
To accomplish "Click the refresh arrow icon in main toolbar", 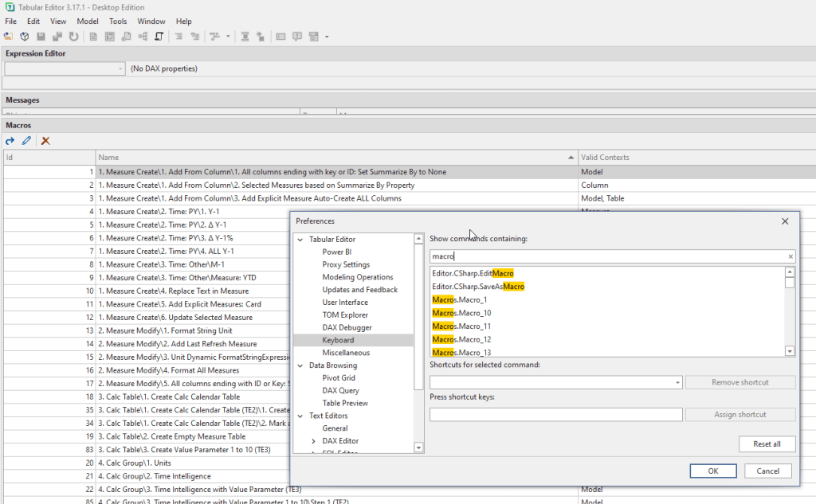I will (x=74, y=37).
